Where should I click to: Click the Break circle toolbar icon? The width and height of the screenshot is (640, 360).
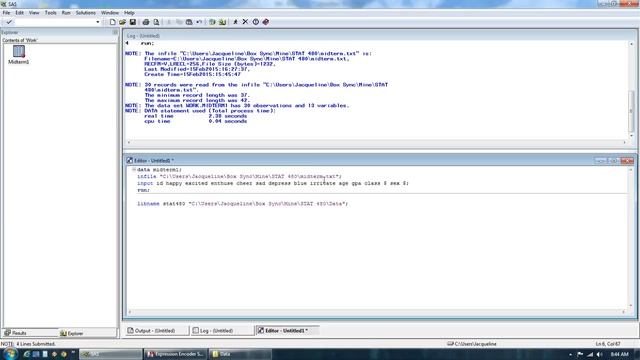[x=256, y=22]
